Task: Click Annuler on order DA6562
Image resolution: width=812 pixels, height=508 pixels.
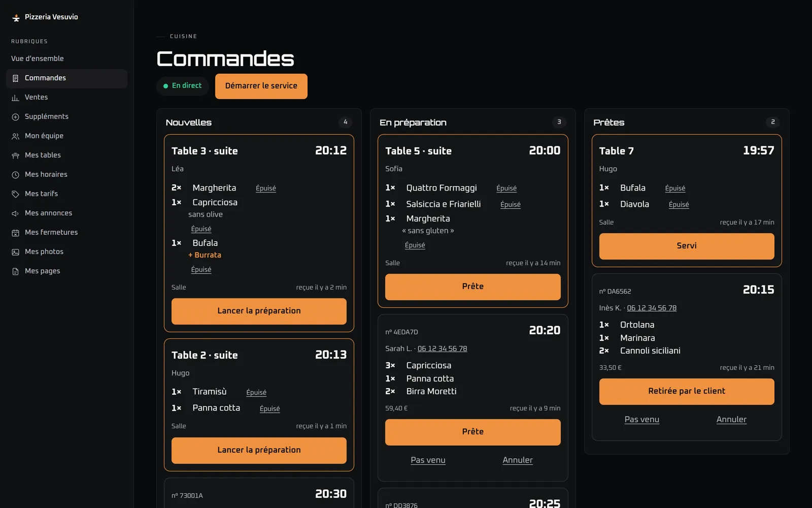Action: tap(731, 419)
